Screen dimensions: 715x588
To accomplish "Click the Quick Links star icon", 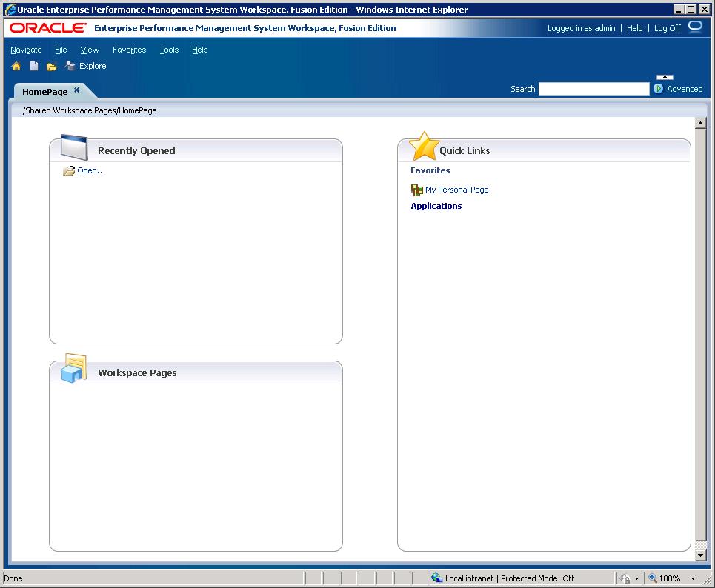I will coord(424,147).
